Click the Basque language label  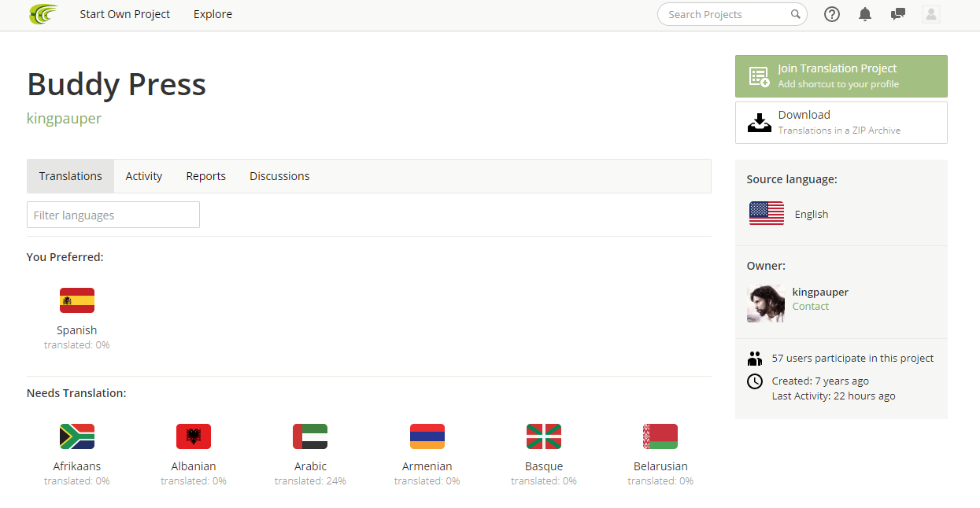coord(544,466)
